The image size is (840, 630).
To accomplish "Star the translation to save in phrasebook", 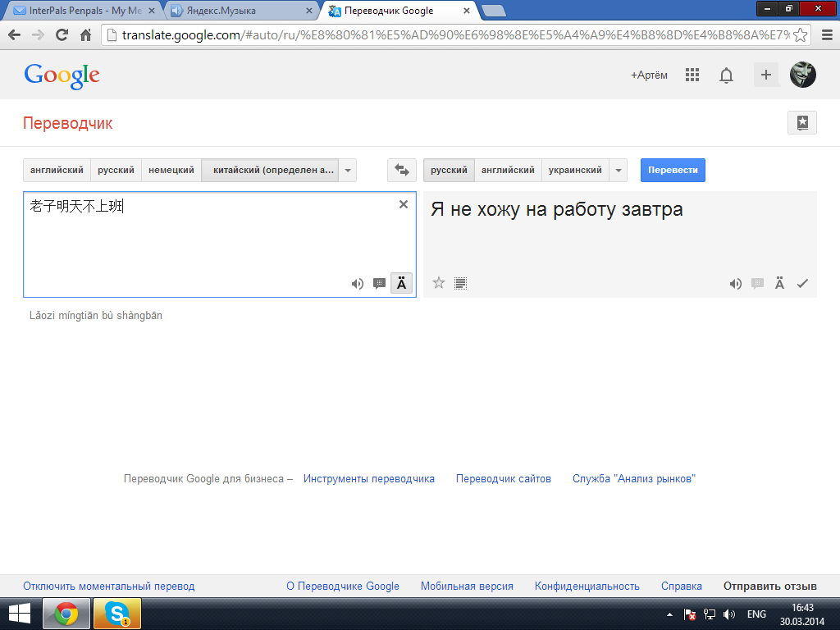I will 439,283.
